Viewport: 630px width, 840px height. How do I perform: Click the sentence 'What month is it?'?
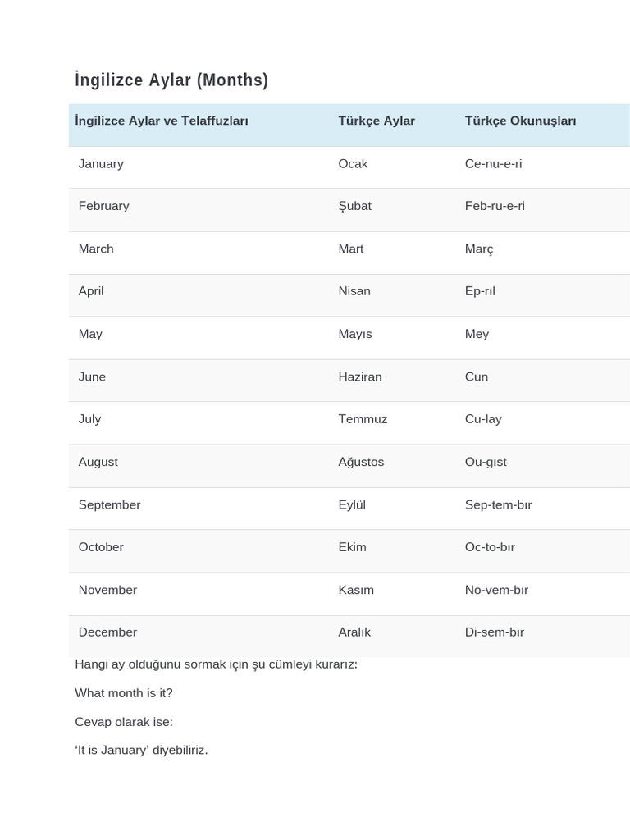124,693
